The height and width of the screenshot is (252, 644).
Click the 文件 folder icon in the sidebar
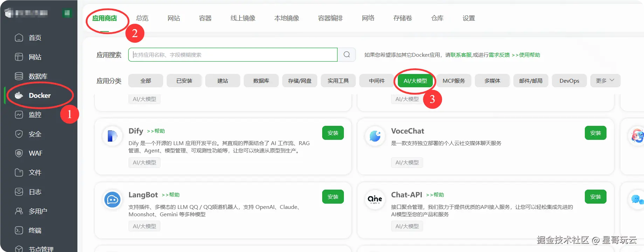click(19, 172)
